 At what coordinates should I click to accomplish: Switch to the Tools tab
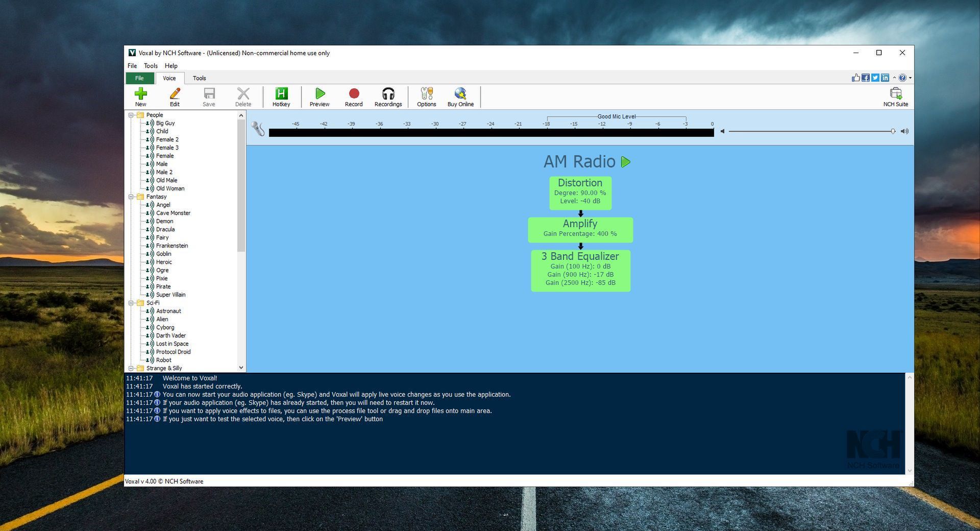(x=199, y=78)
